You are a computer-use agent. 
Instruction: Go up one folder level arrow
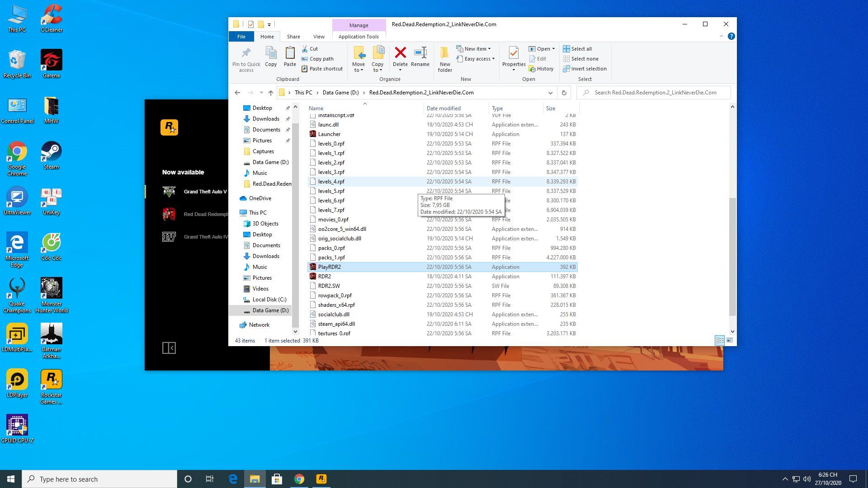(270, 93)
